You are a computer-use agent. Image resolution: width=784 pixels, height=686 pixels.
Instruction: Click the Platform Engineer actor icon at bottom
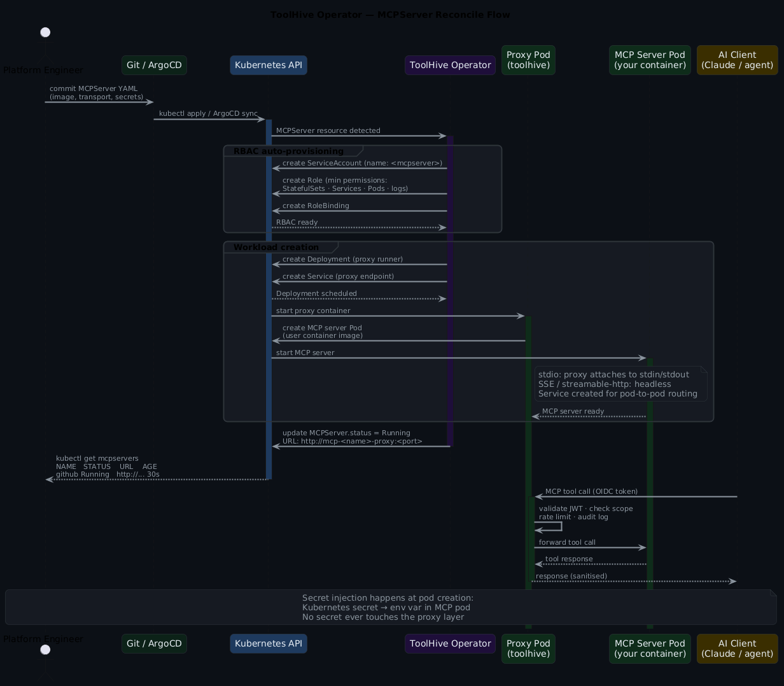point(45,664)
